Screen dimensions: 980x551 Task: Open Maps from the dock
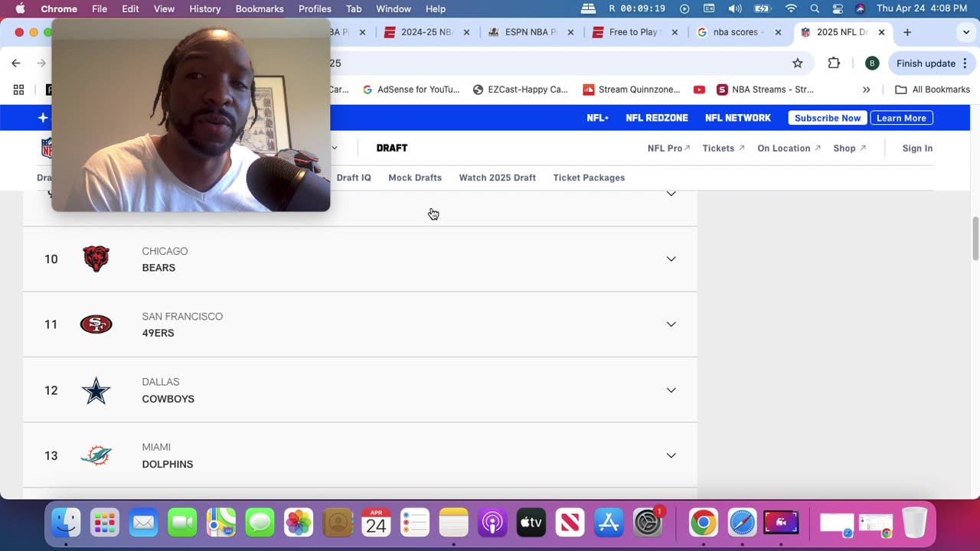(x=220, y=523)
